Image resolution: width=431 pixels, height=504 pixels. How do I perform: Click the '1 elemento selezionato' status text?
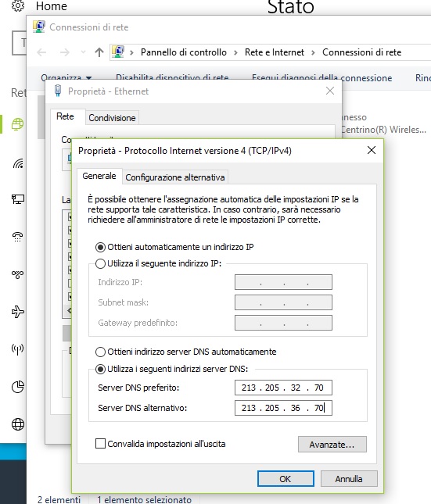(144, 499)
